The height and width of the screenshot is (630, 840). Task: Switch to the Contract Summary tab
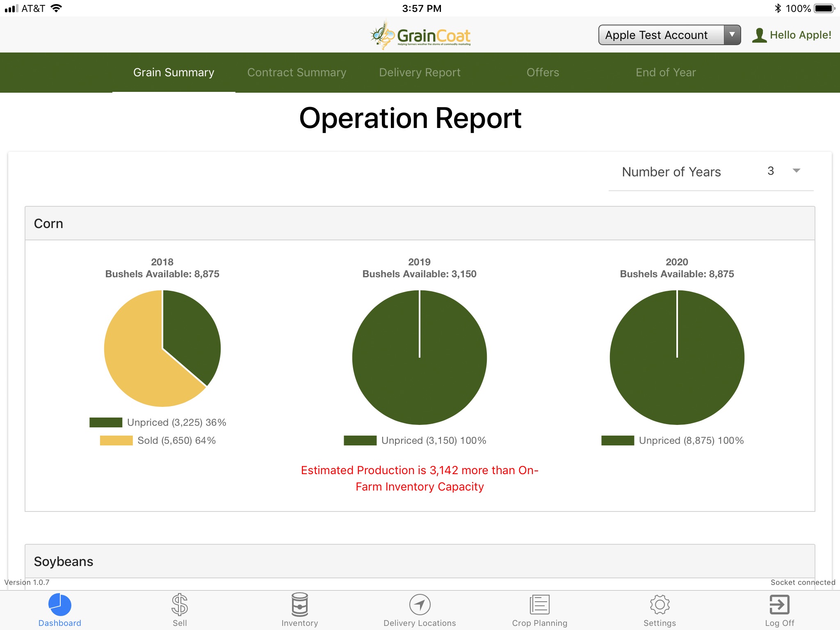tap(296, 72)
